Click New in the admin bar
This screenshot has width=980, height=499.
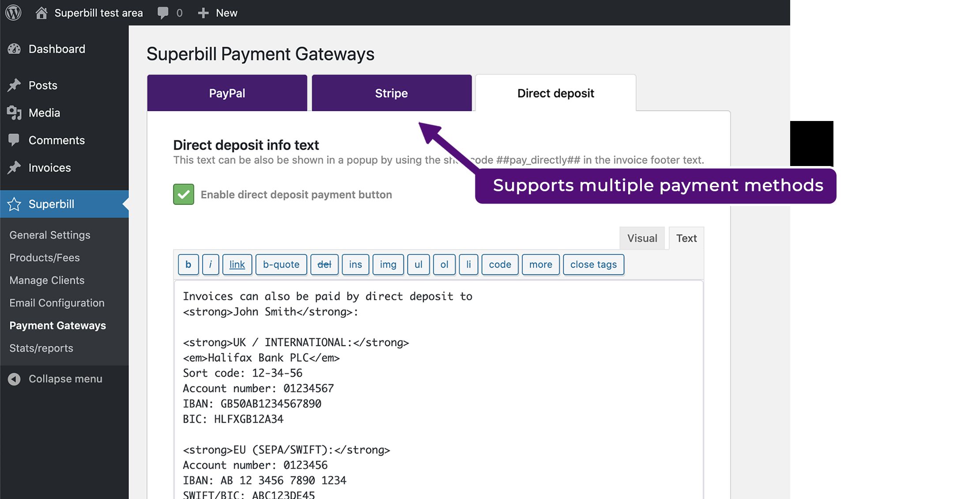coord(226,13)
